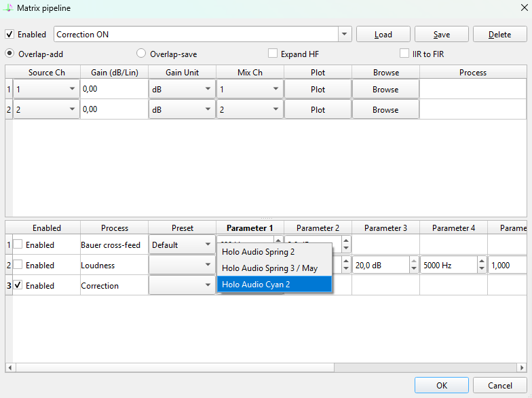Select the Overlap-add radio button
The image size is (532, 398).
[9, 54]
